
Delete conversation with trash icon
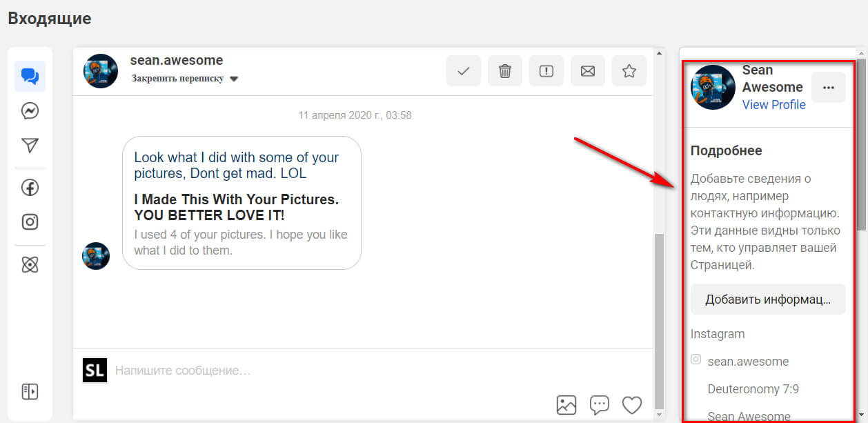[505, 70]
